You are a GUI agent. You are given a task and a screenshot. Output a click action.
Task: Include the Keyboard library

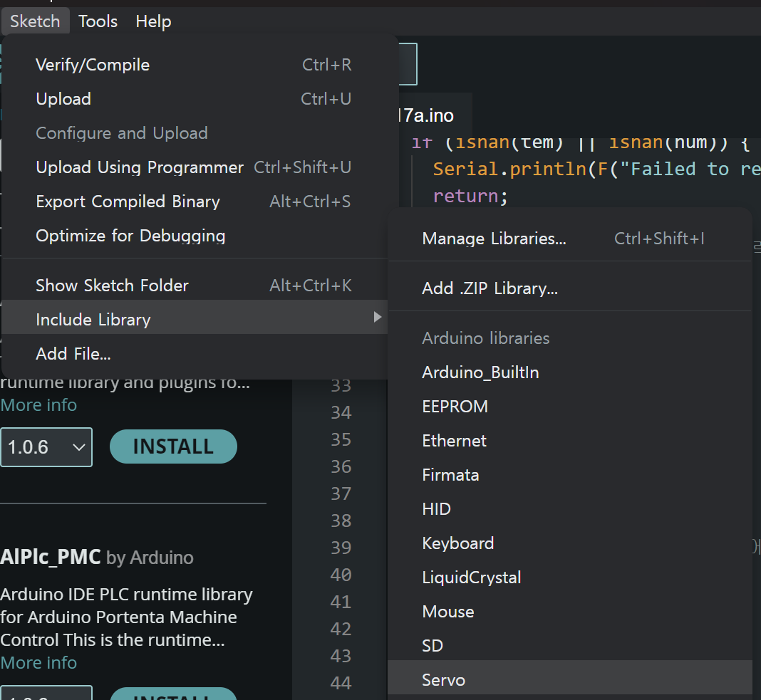click(570, 543)
